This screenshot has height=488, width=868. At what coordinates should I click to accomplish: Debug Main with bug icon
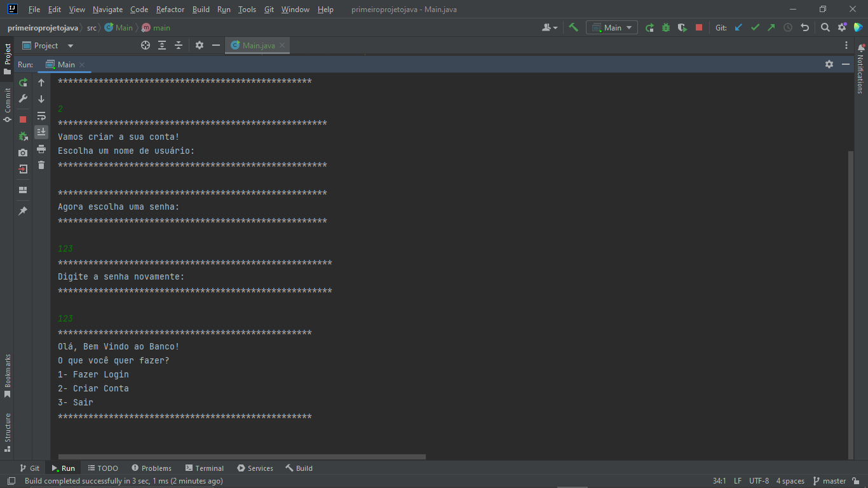point(666,27)
